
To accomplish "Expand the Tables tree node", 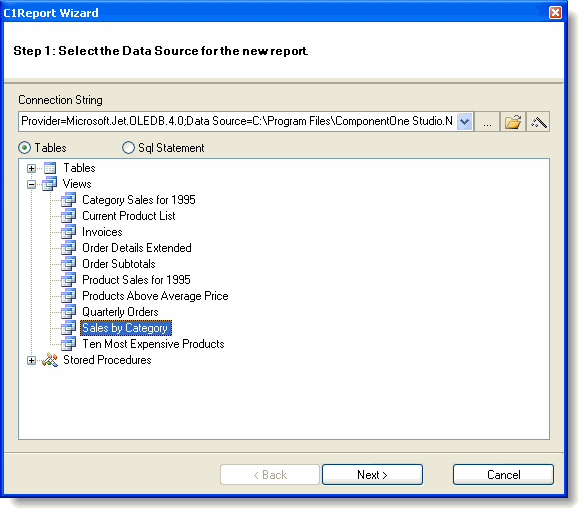I will [32, 168].
